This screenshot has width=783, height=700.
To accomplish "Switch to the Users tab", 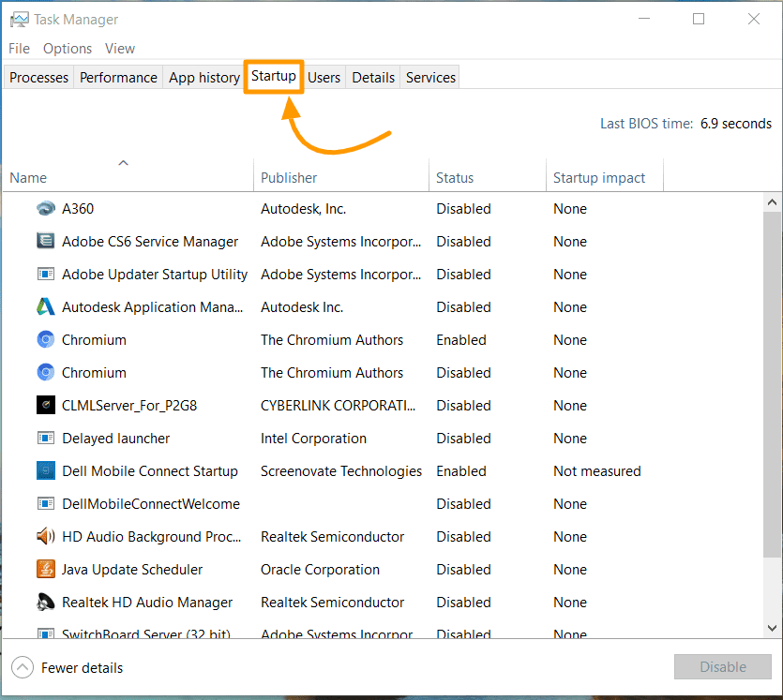I will [324, 78].
